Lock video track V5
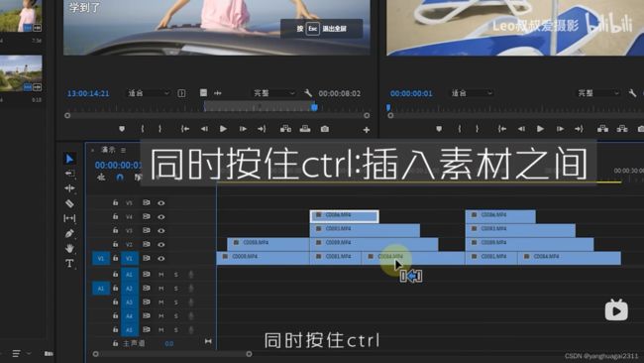The width and height of the screenshot is (644, 363). [115, 202]
